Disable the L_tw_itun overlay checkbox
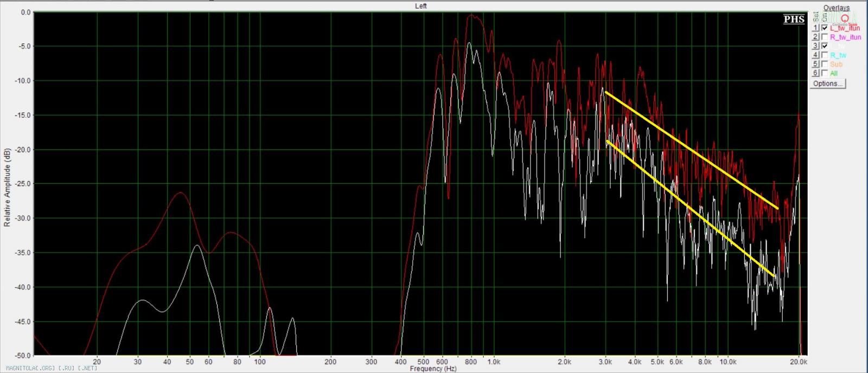Image resolution: width=868 pixels, height=373 pixels. (x=825, y=28)
